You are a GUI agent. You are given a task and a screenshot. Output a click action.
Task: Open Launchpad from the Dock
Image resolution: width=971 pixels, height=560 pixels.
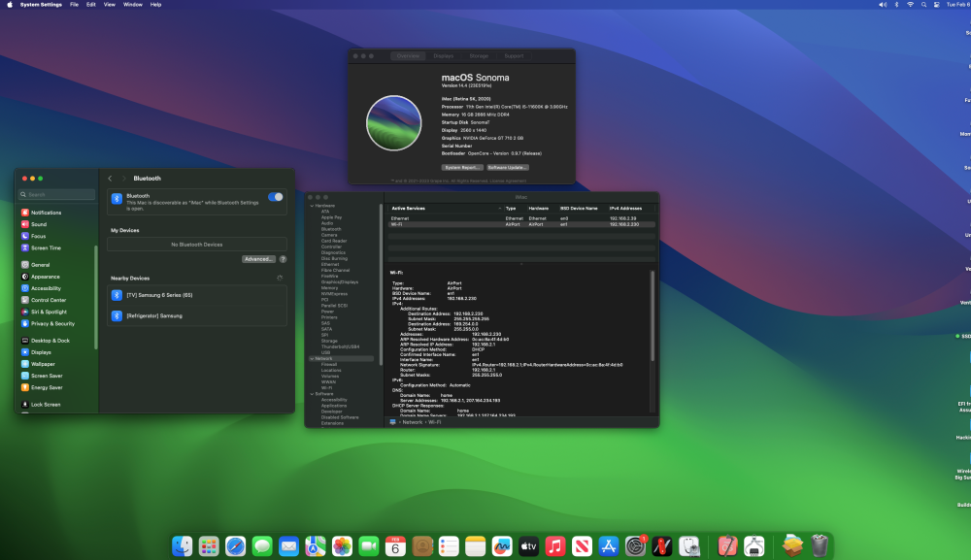coord(209,546)
